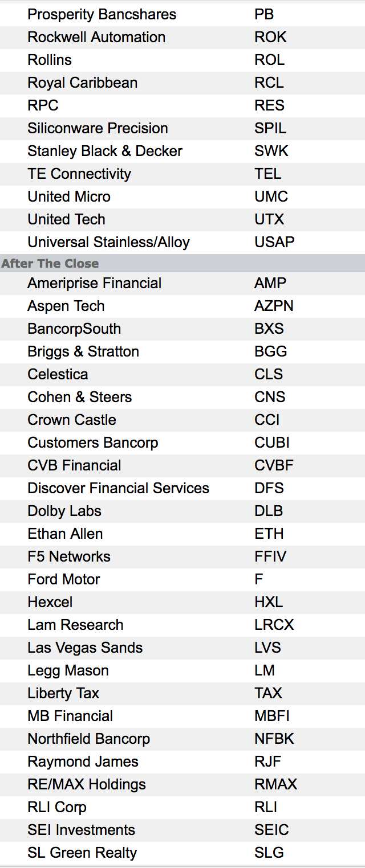Image resolution: width=365 pixels, height=868 pixels.
Task: Click the AZPN ticker symbol
Action: pyautogui.click(x=274, y=306)
